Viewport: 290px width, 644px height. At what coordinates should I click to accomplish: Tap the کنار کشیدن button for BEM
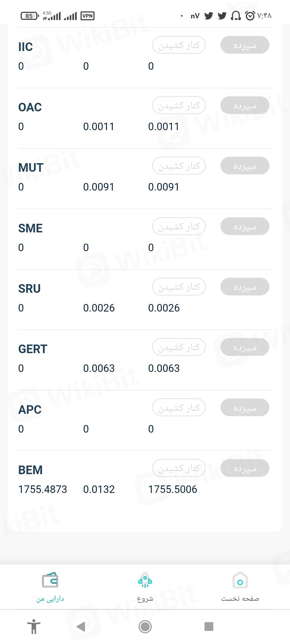(179, 468)
